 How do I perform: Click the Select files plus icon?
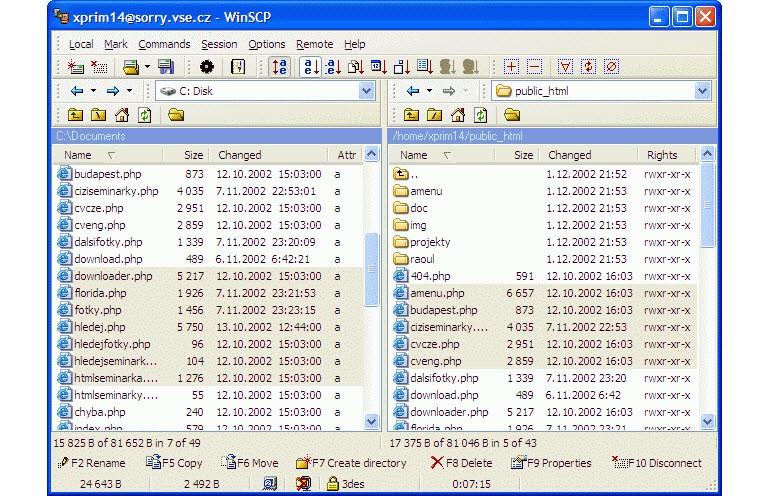511,67
